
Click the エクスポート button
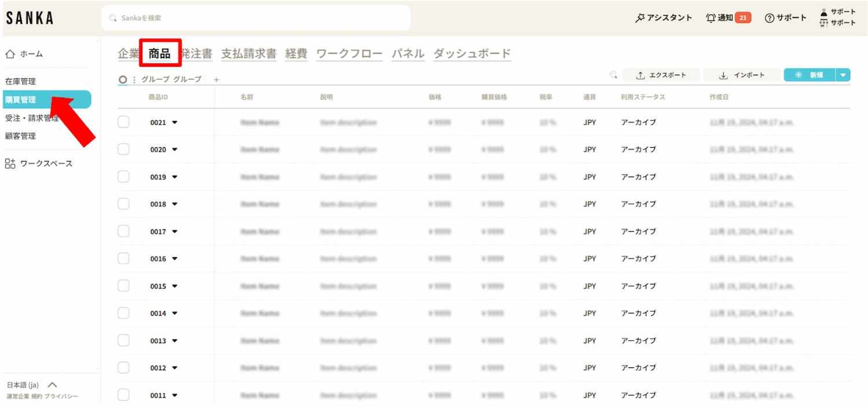(x=661, y=75)
